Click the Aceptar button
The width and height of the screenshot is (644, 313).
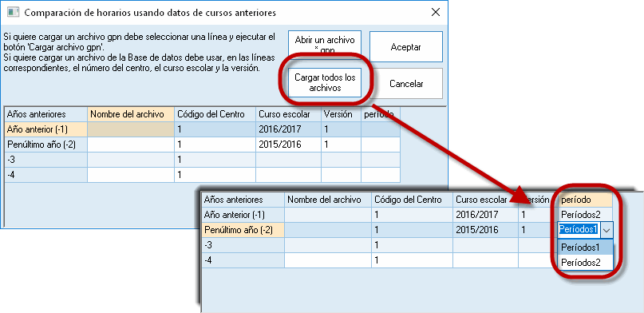(x=405, y=47)
